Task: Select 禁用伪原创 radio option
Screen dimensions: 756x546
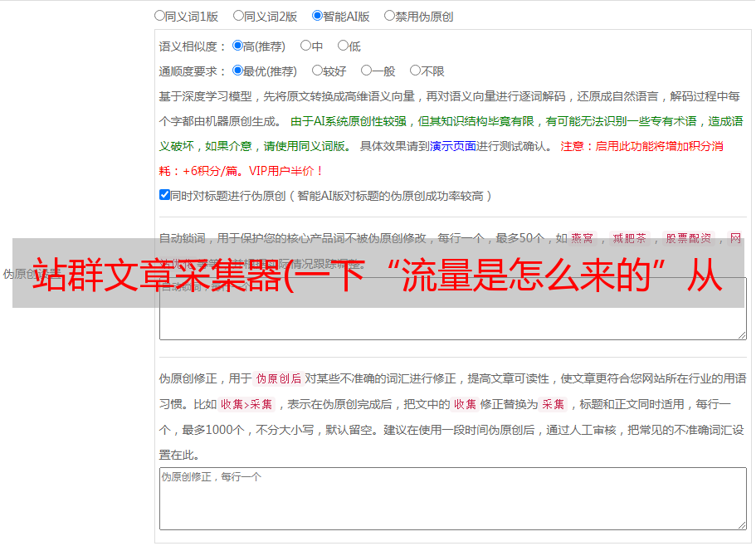Action: (x=389, y=16)
